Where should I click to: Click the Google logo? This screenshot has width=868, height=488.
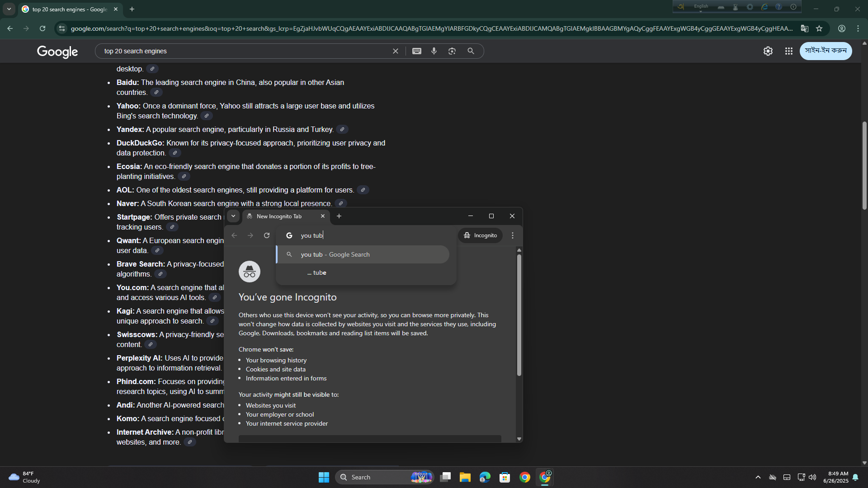point(57,52)
